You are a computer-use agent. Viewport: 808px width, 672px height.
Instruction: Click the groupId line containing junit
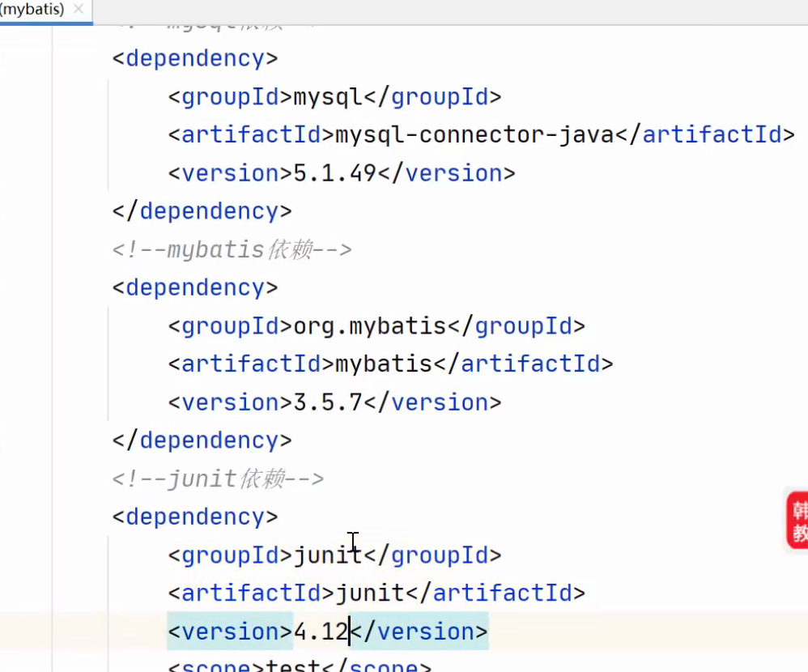click(x=334, y=555)
